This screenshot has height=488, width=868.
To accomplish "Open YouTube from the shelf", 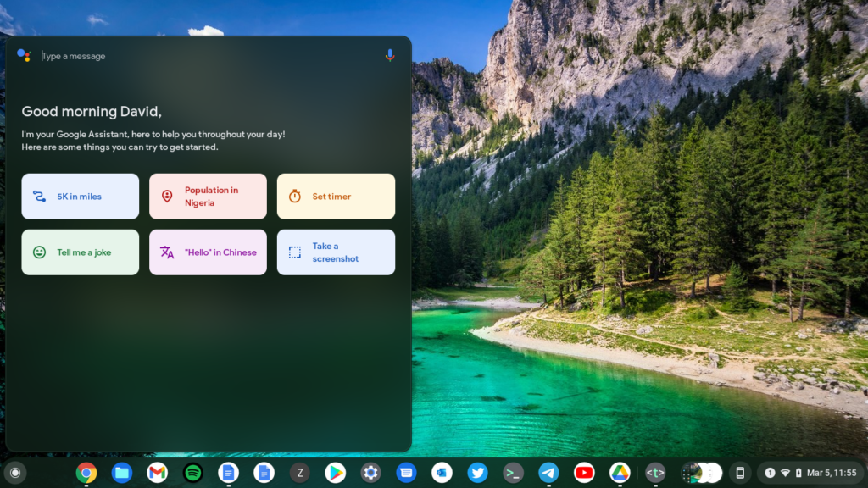I will 584,473.
